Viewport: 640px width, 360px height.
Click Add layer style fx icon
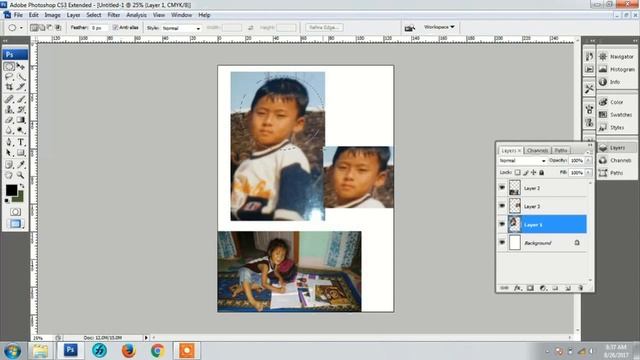coord(517,288)
